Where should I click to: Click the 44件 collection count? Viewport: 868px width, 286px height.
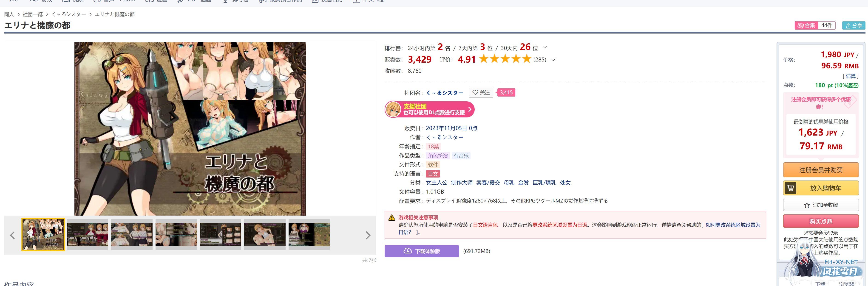(x=827, y=25)
